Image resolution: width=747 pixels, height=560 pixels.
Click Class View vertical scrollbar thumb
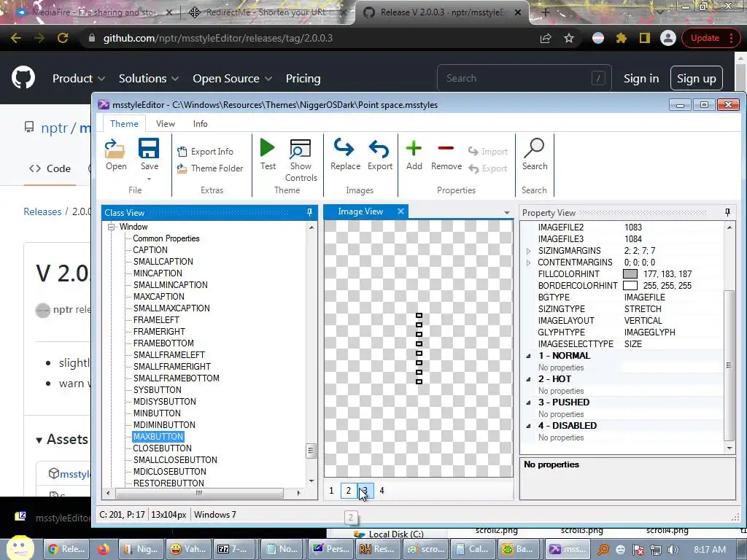pyautogui.click(x=311, y=451)
